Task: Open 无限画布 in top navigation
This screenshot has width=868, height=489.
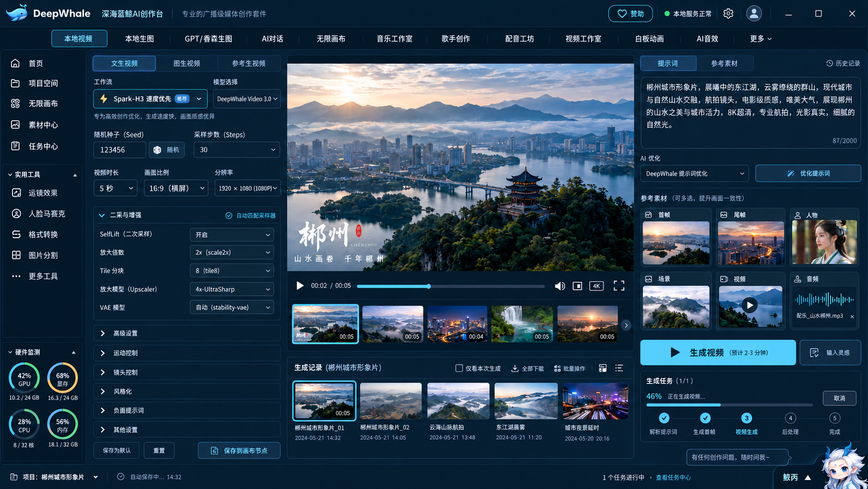Action: (331, 38)
